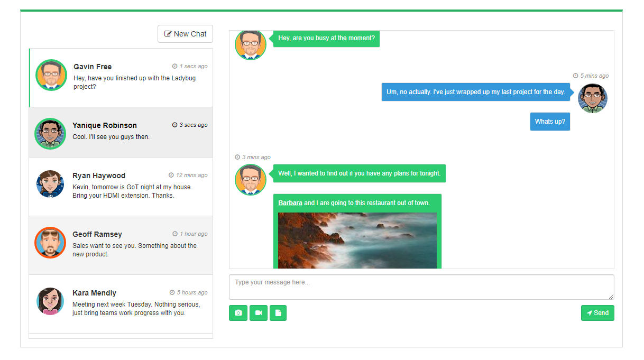Open the Barbara profile link

[290, 202]
